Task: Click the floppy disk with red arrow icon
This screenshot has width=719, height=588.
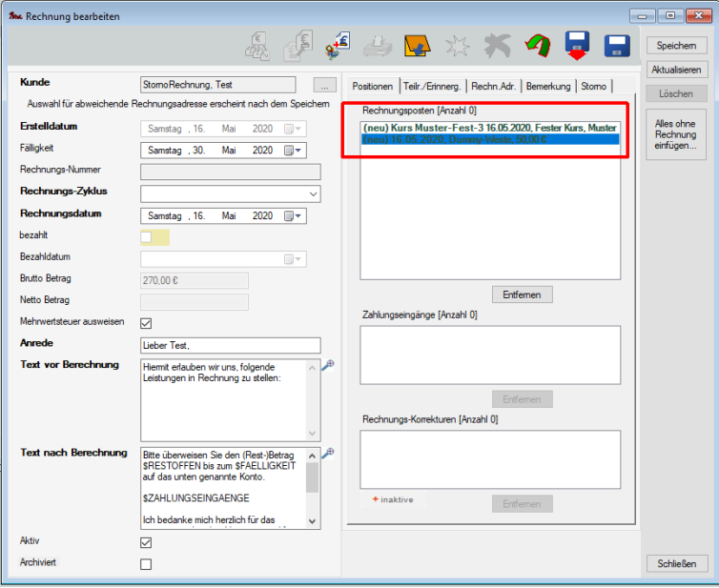Action: [577, 46]
